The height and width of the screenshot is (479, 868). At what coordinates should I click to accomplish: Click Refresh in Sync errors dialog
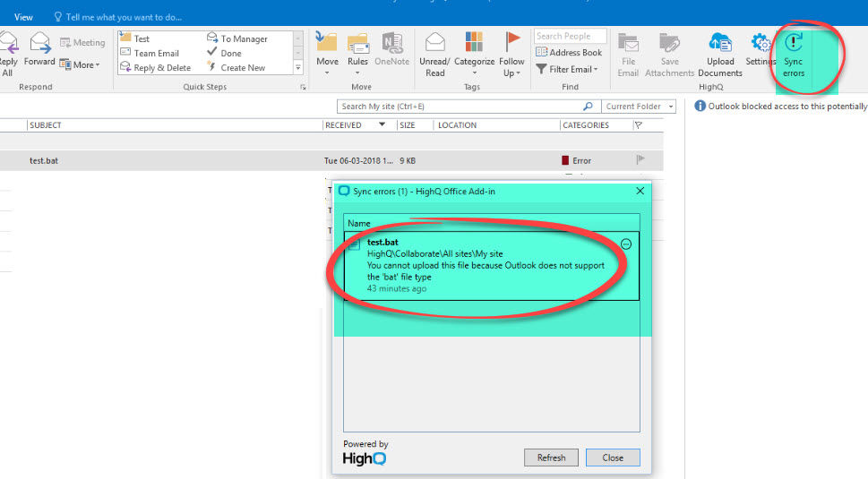coord(552,458)
